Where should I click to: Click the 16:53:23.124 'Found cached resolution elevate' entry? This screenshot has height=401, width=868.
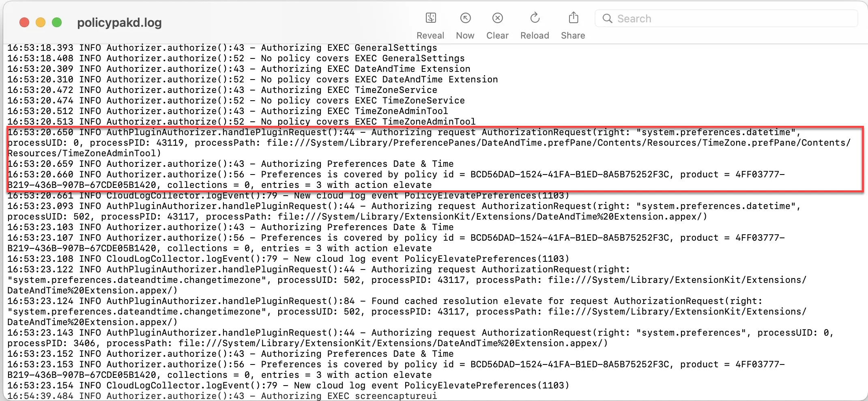click(x=384, y=301)
